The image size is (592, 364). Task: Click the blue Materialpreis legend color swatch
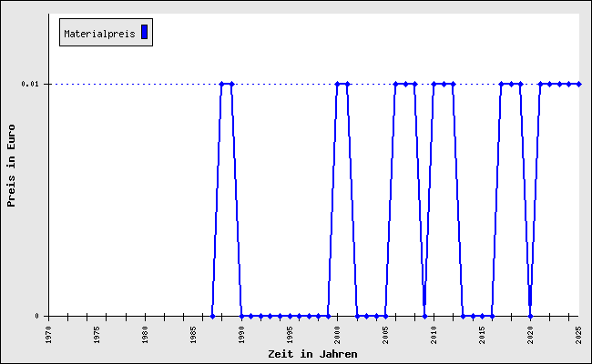pyautogui.click(x=144, y=33)
